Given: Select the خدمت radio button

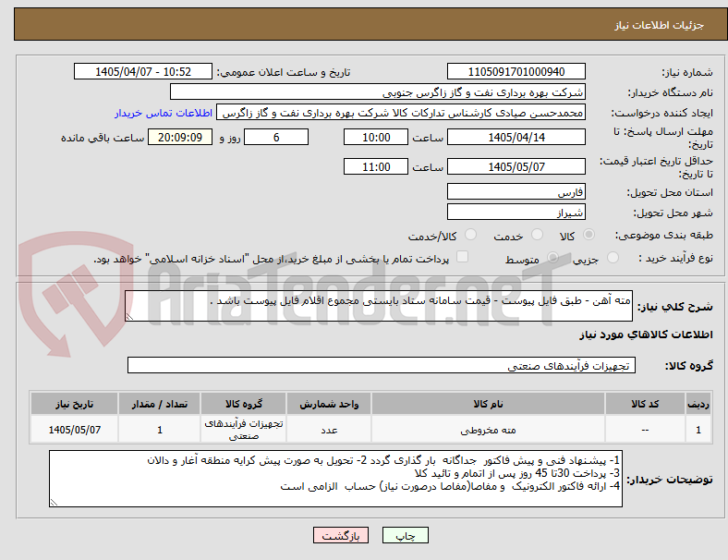Looking at the screenshot, I should point(537,235).
